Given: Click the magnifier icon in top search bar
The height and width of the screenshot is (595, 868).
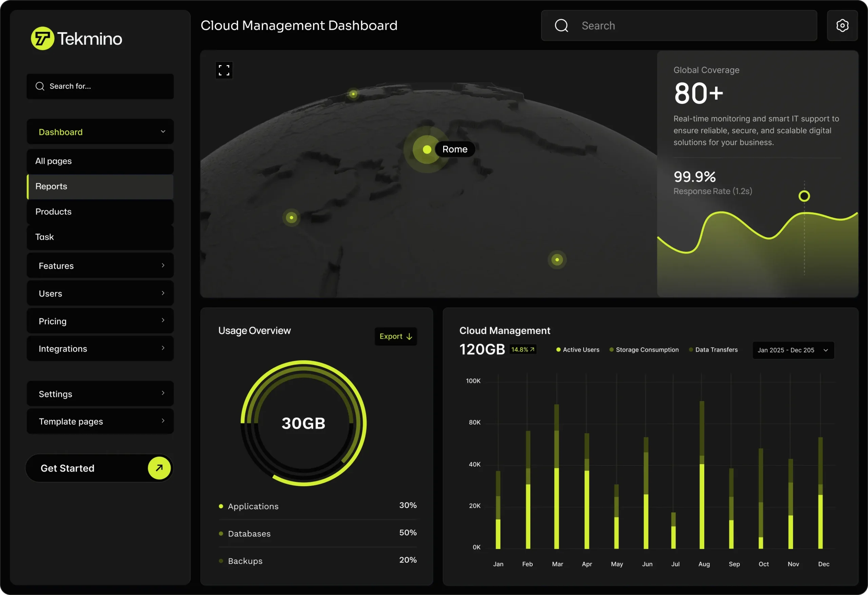Looking at the screenshot, I should pyautogui.click(x=561, y=26).
